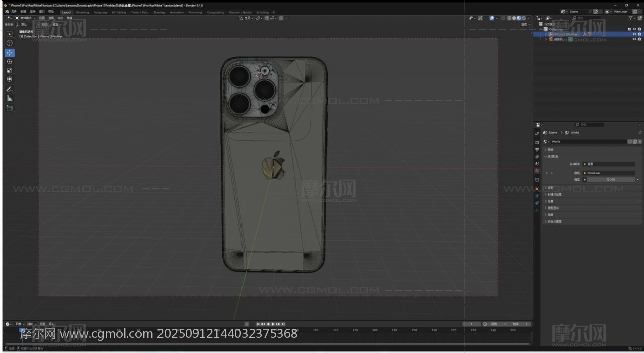644x353 pixels.
Task: Open the outliner filter dropdown
Action: 633,18
